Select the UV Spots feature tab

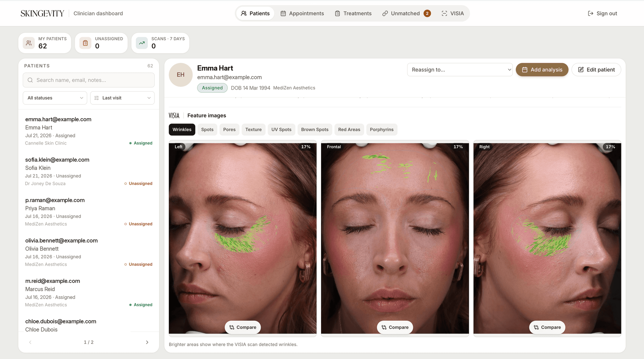[281, 130]
